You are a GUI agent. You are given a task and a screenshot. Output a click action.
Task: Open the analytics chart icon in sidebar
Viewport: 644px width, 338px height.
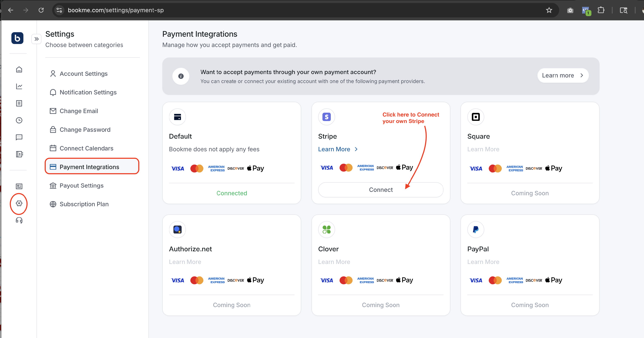[x=19, y=86]
